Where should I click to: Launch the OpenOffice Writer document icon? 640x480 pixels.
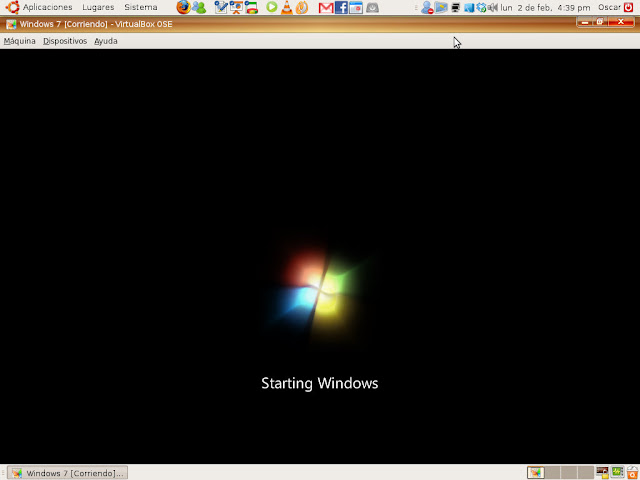pyautogui.click(x=221, y=7)
